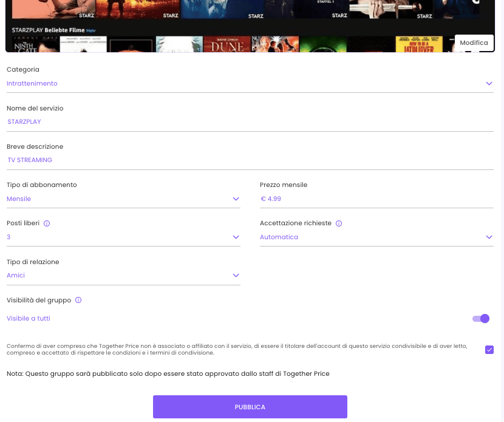Screen dimensions: 504x422
Task: Click the Nota about Together Price approval
Action: click(x=168, y=374)
